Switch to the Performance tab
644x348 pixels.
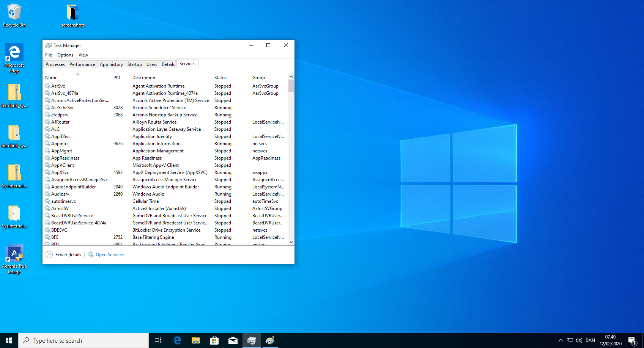[x=82, y=64]
